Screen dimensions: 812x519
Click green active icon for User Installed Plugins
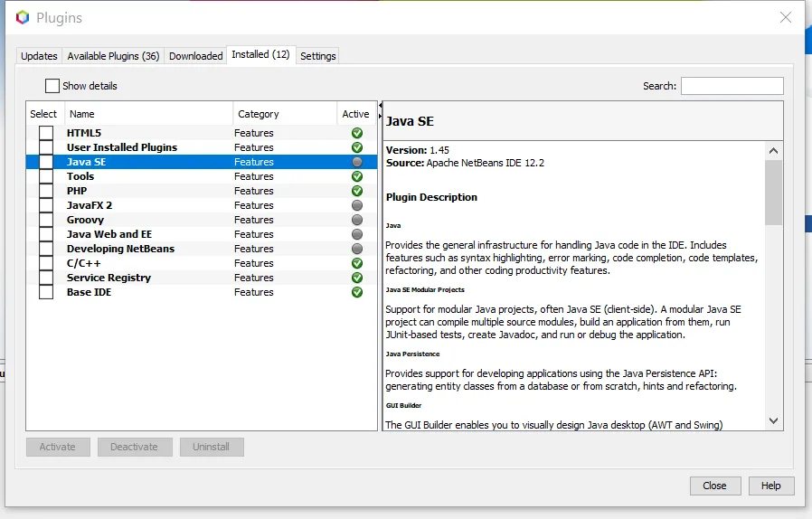point(357,147)
